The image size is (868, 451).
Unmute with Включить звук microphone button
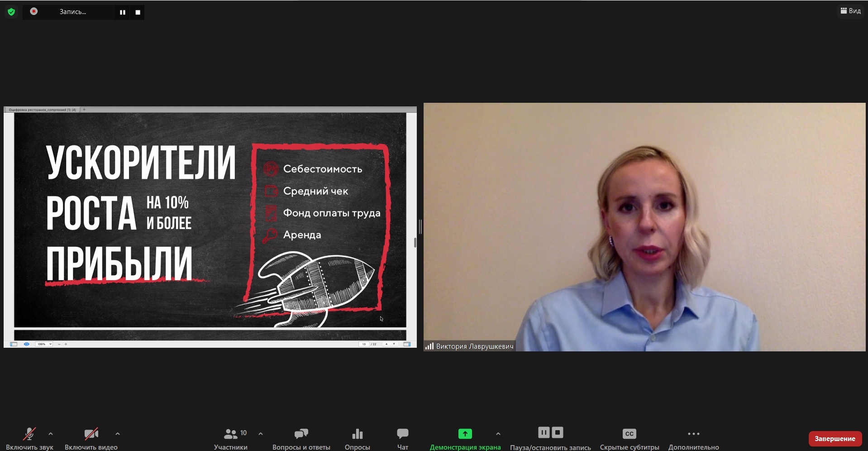click(x=29, y=434)
